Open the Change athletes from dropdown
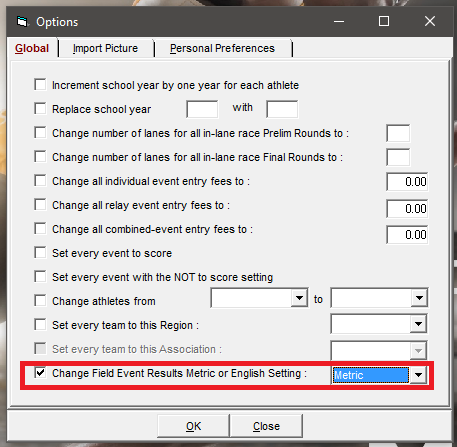The height and width of the screenshot is (447, 457). pyautogui.click(x=299, y=298)
